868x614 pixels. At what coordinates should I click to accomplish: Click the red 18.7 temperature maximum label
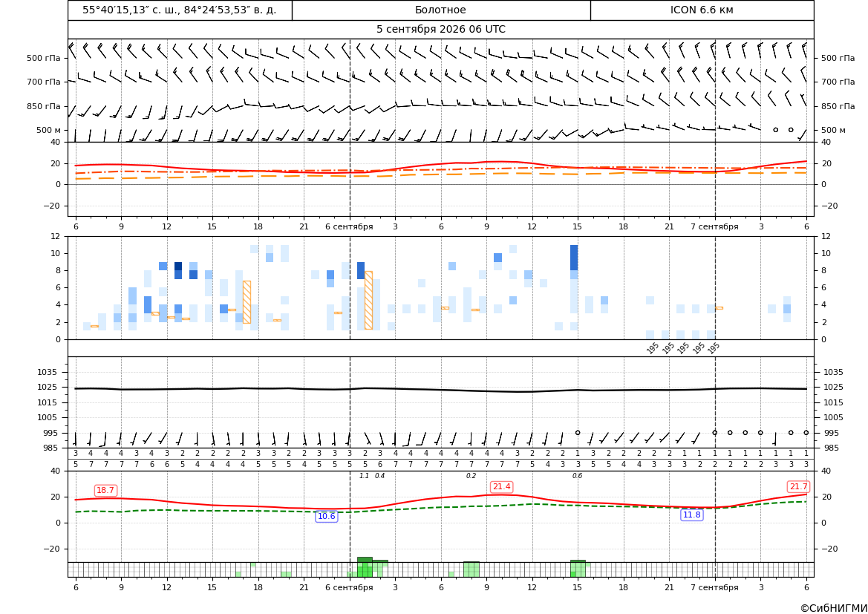pos(105,491)
